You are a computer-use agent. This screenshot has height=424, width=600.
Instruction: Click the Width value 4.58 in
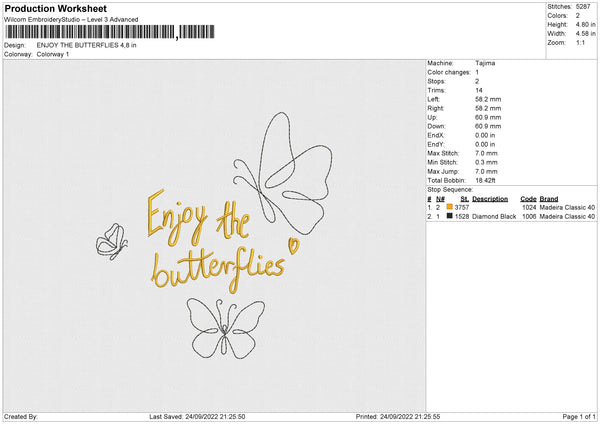click(x=585, y=34)
